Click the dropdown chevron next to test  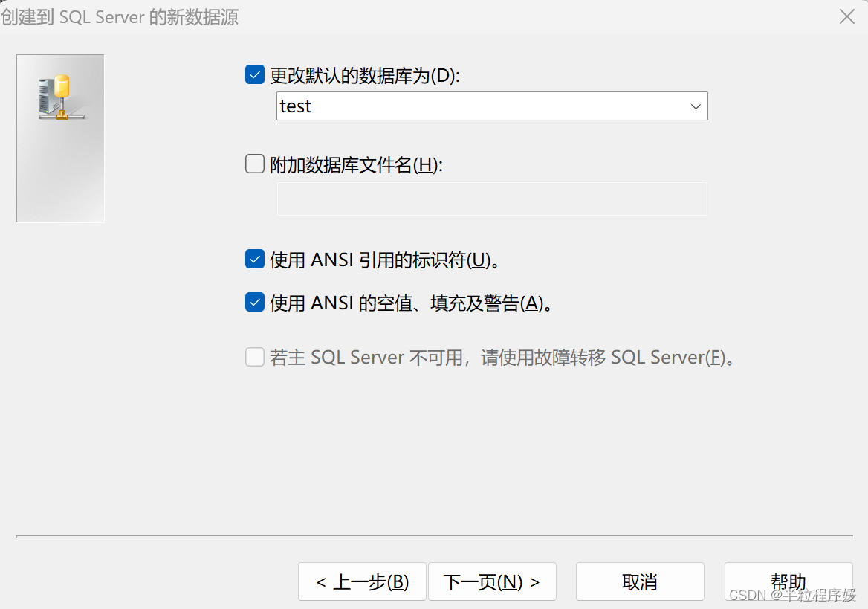point(696,106)
